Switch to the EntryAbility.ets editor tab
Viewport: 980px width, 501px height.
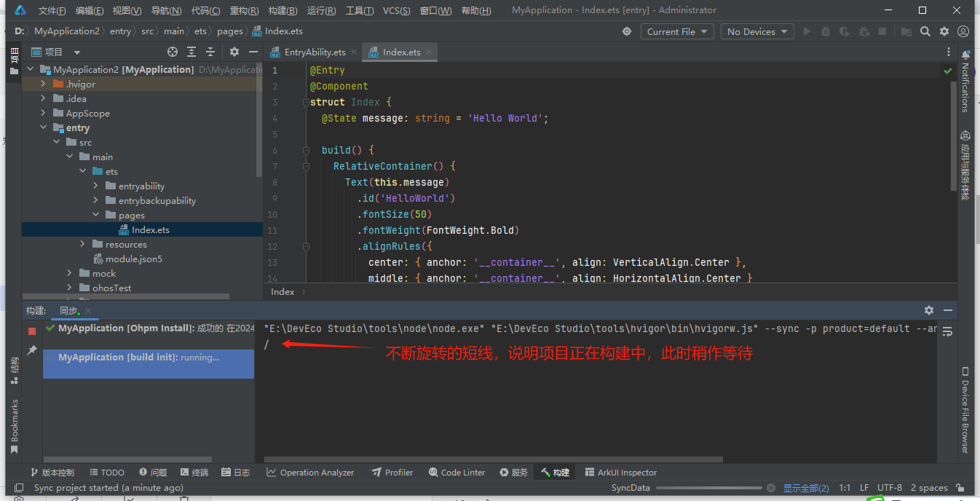(314, 52)
